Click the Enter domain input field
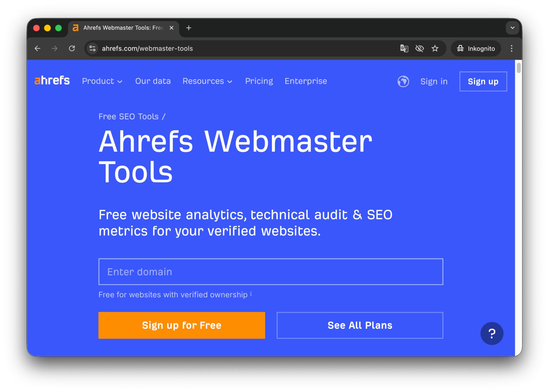 [x=270, y=272]
